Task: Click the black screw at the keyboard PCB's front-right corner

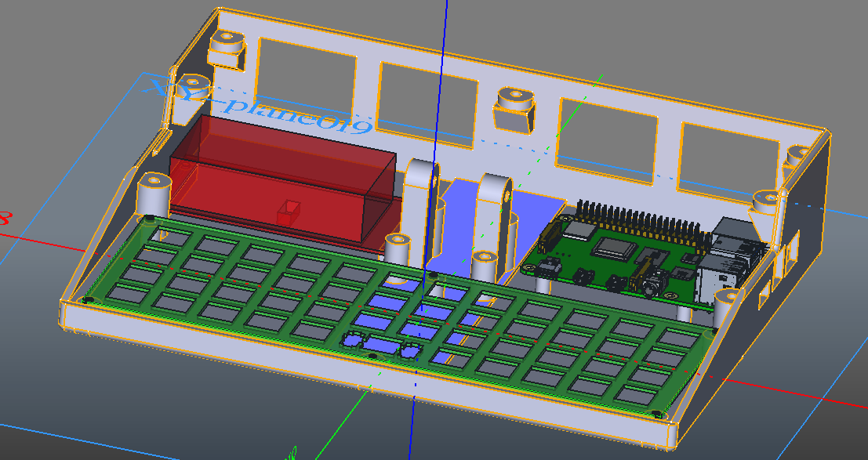Action: pyautogui.click(x=656, y=413)
